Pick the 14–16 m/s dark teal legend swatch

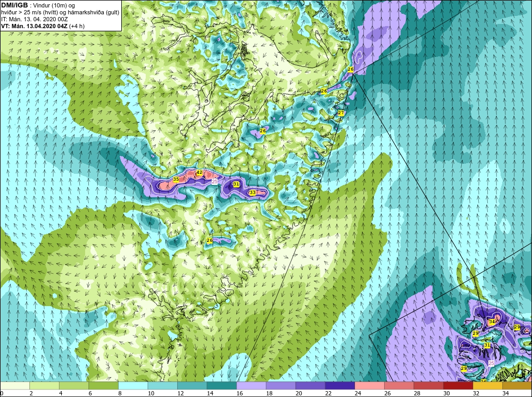pos(221,385)
